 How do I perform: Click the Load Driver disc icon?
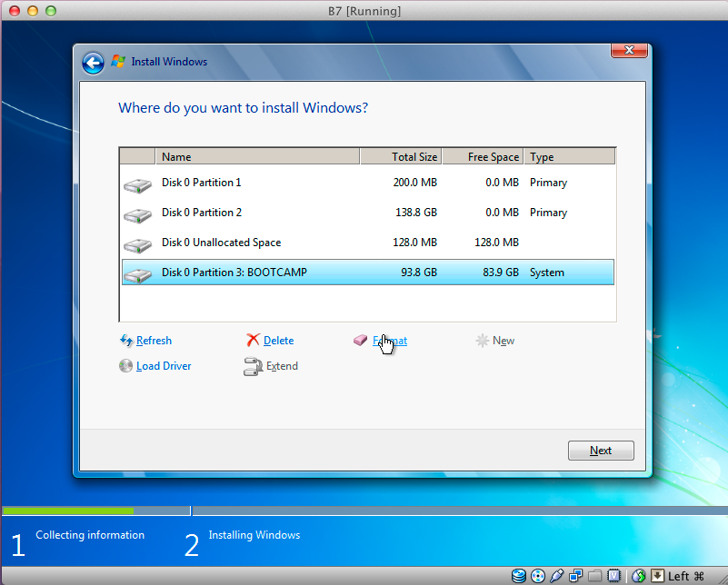125,365
